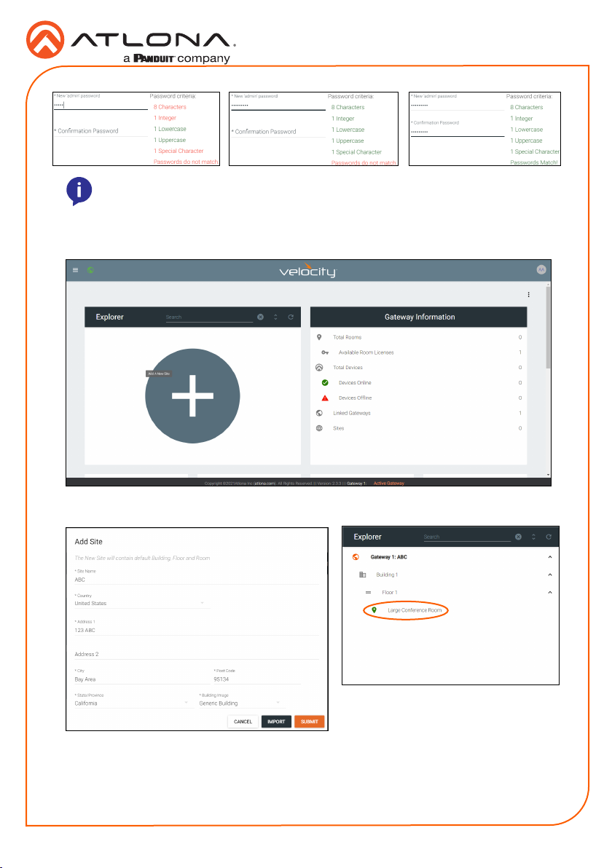Open the atlona.com link in the footer
This screenshot has width=612, height=868.
tap(264, 484)
